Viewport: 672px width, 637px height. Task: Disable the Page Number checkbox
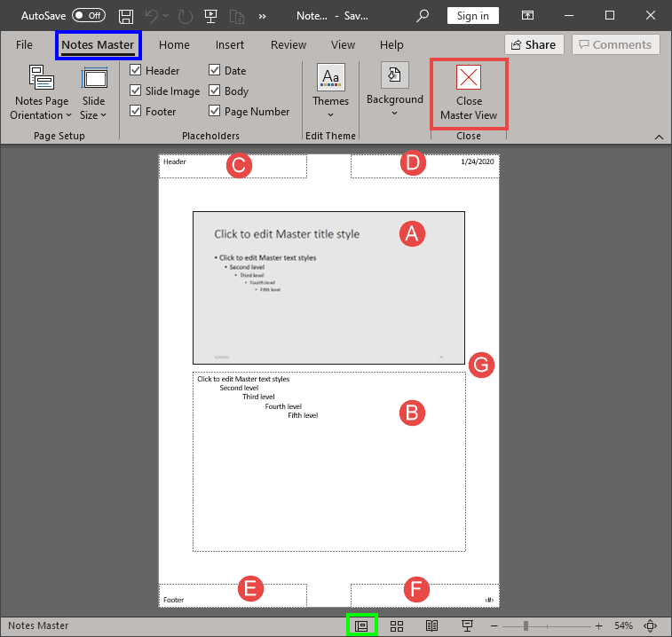pos(216,111)
